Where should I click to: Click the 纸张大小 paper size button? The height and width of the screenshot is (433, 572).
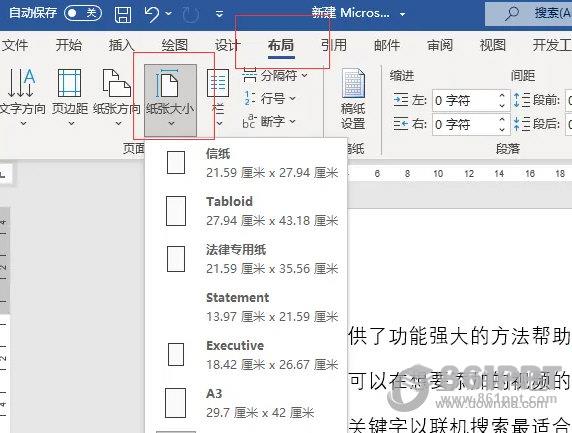tap(170, 100)
